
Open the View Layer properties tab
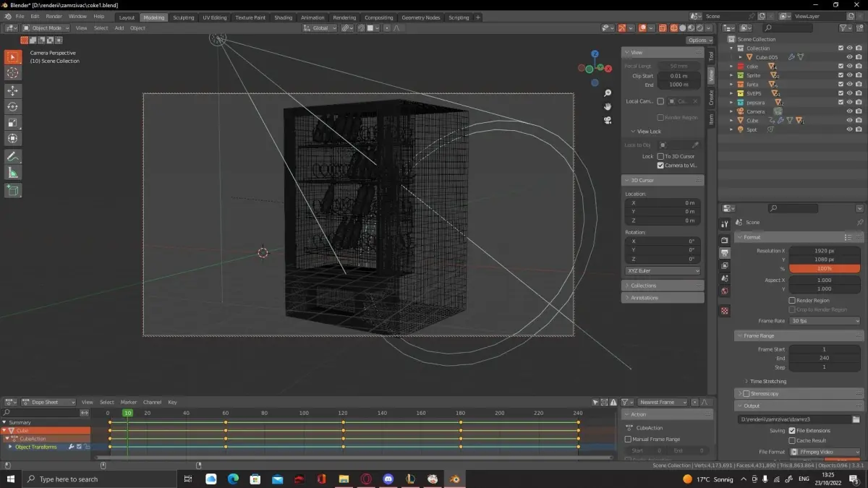pyautogui.click(x=725, y=265)
